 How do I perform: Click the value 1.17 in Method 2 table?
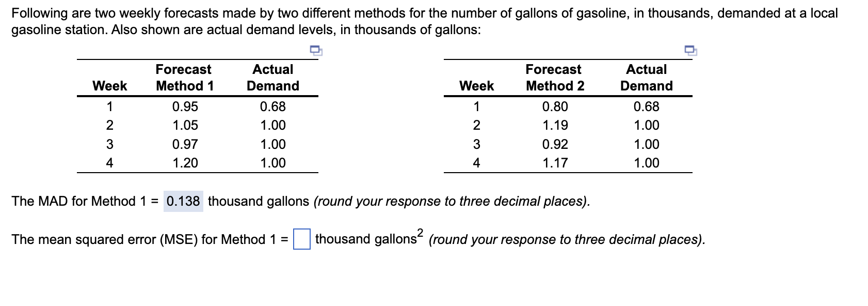click(555, 163)
